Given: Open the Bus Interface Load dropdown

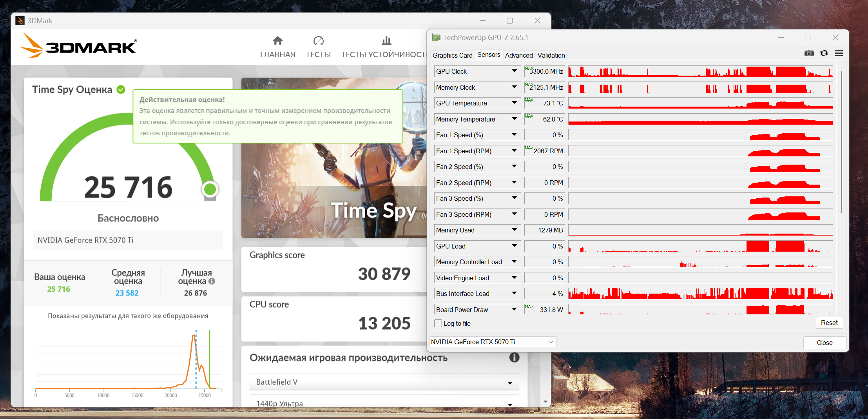Looking at the screenshot, I should (514, 294).
